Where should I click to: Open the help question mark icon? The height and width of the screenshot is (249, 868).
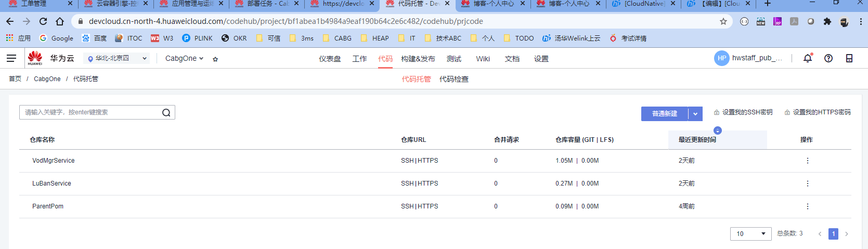point(828,58)
